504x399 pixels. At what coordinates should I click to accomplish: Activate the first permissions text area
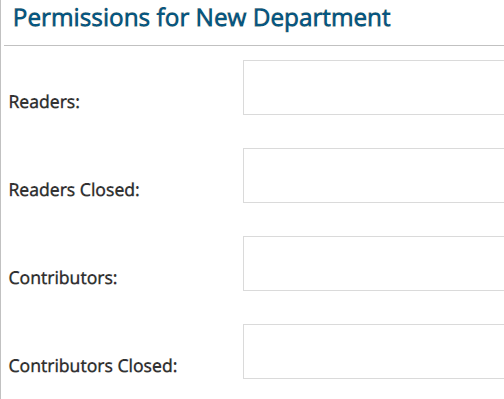coord(374,87)
